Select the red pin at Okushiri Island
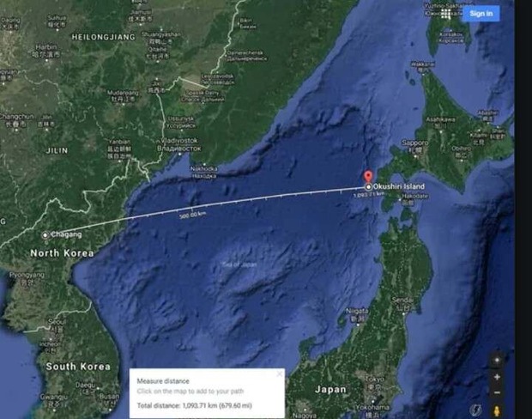This screenshot has width=532, height=419. click(368, 177)
